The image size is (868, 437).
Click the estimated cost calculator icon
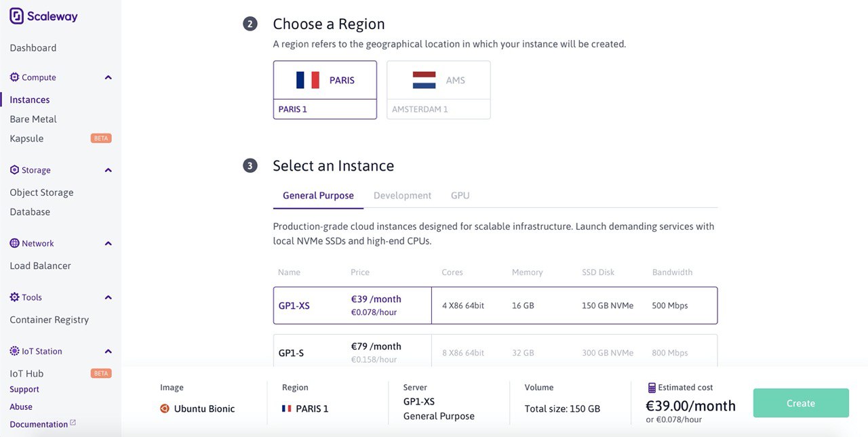pos(652,388)
